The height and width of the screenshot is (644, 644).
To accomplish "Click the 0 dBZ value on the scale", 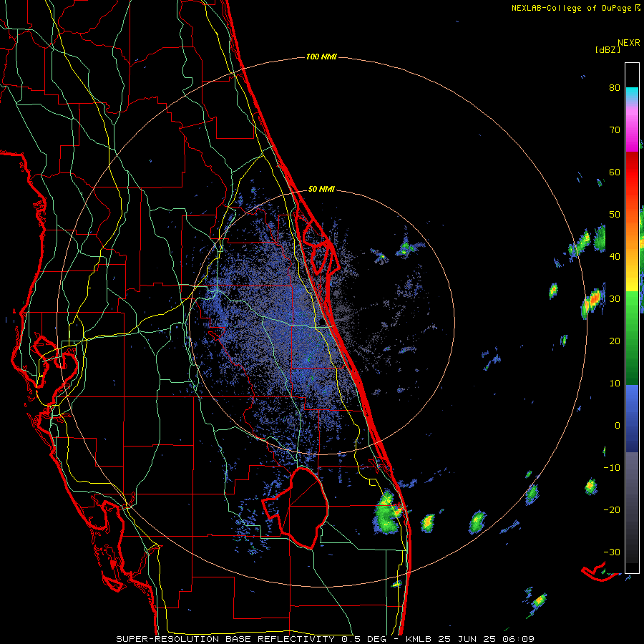I will [x=618, y=426].
